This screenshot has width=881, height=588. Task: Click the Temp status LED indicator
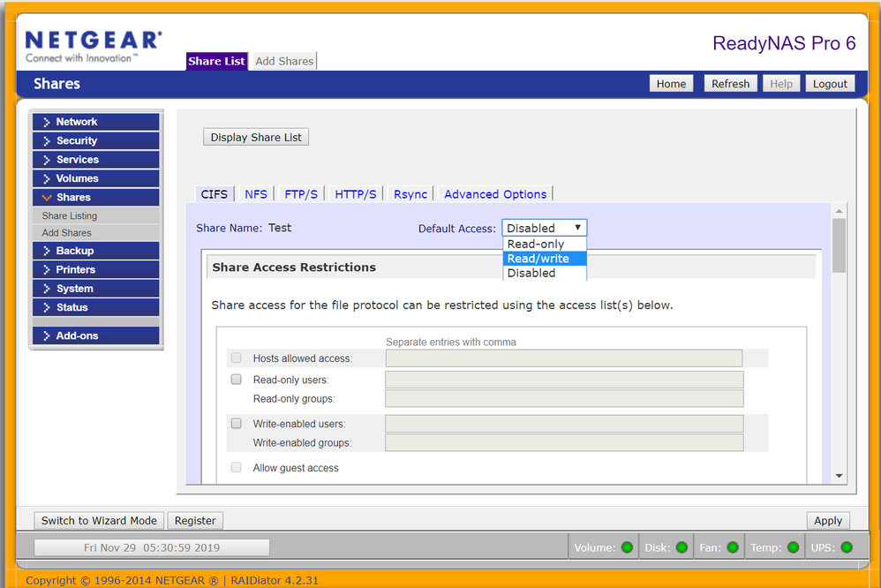[793, 547]
